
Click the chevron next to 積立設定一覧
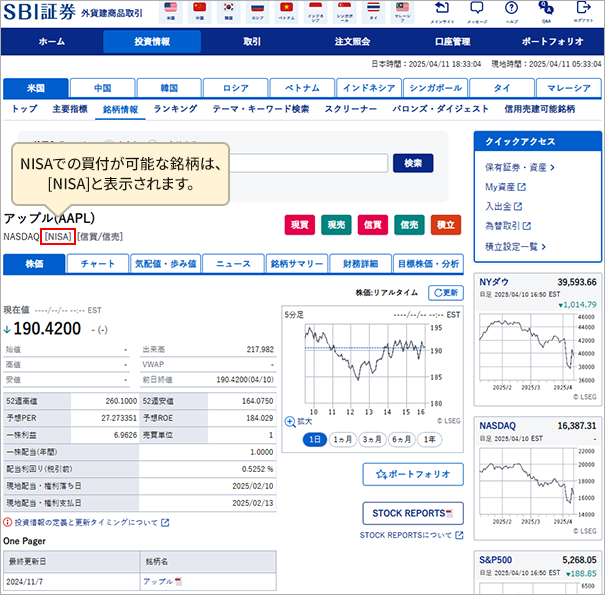tap(543, 247)
